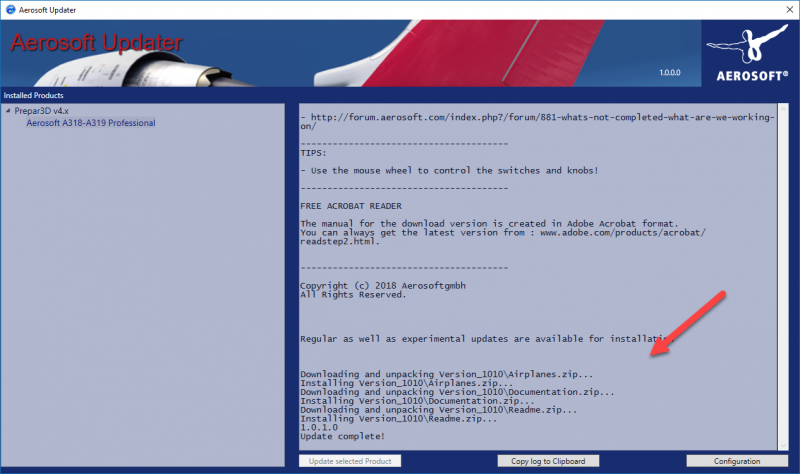Image resolution: width=800 pixels, height=474 pixels.
Task: Select Aerosoft A318-A319 Professional product
Action: (90, 123)
